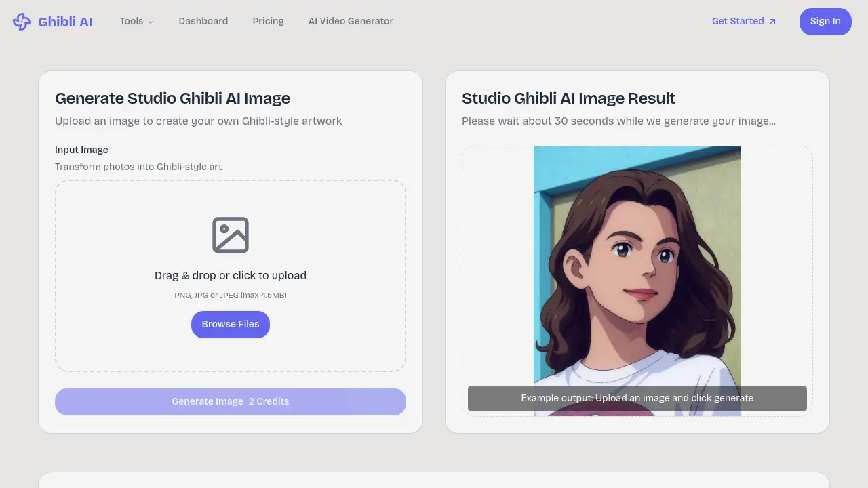Click Browse Files to upload an image
The width and height of the screenshot is (868, 488).
click(x=231, y=324)
